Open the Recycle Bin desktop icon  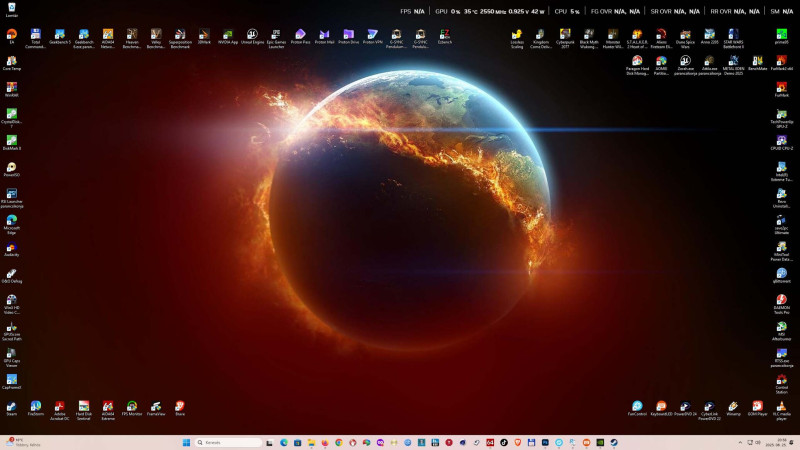coord(11,8)
